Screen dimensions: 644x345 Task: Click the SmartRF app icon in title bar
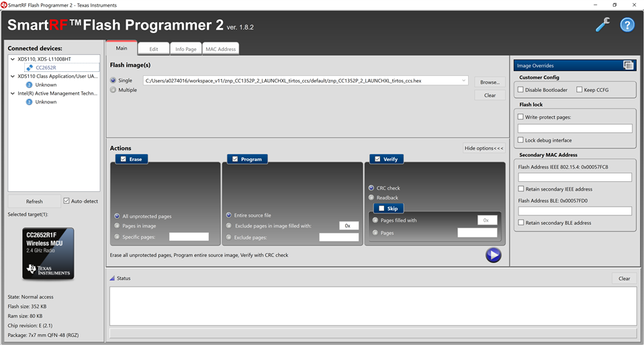tap(4, 5)
